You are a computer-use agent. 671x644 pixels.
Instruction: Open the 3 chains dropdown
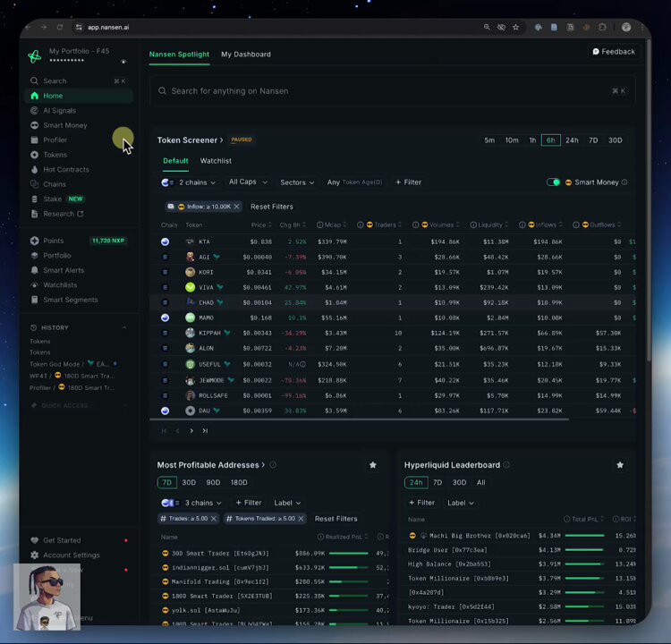tap(191, 503)
